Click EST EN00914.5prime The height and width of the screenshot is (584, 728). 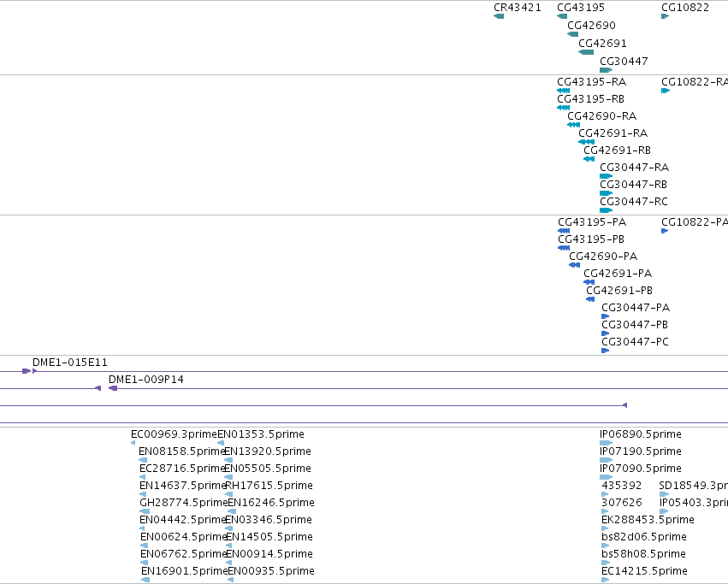tap(269, 554)
